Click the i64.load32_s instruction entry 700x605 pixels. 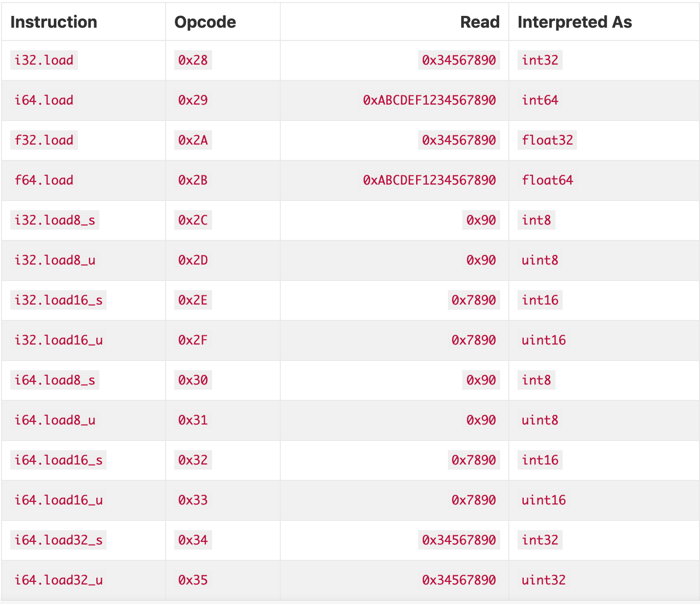tap(58, 540)
